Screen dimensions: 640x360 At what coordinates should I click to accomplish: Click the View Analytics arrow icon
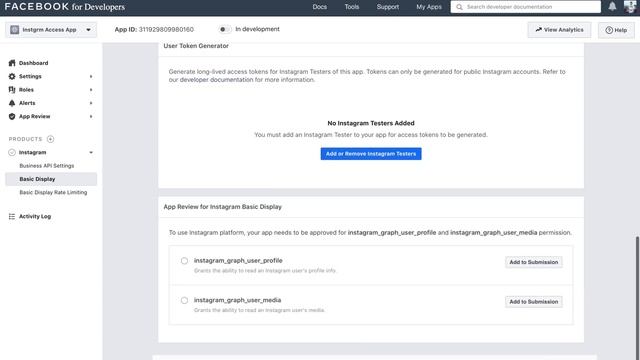coord(538,30)
